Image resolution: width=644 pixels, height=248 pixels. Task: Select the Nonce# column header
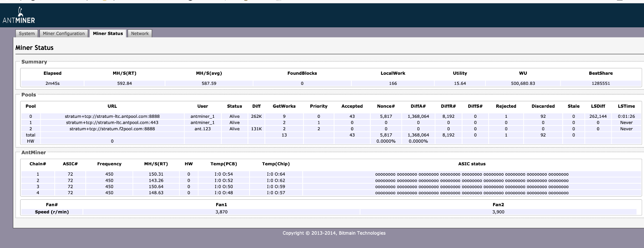point(386,106)
